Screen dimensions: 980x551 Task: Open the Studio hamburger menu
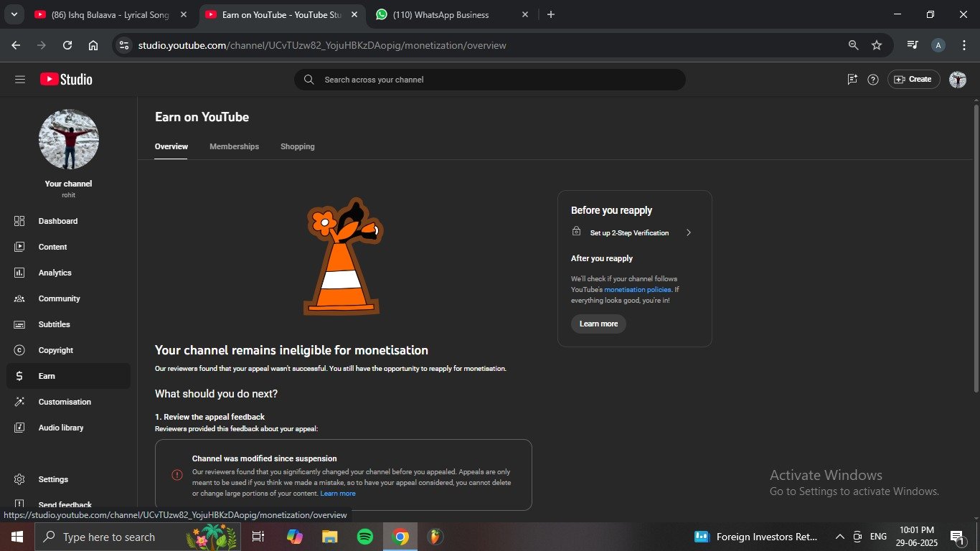pos(20,80)
